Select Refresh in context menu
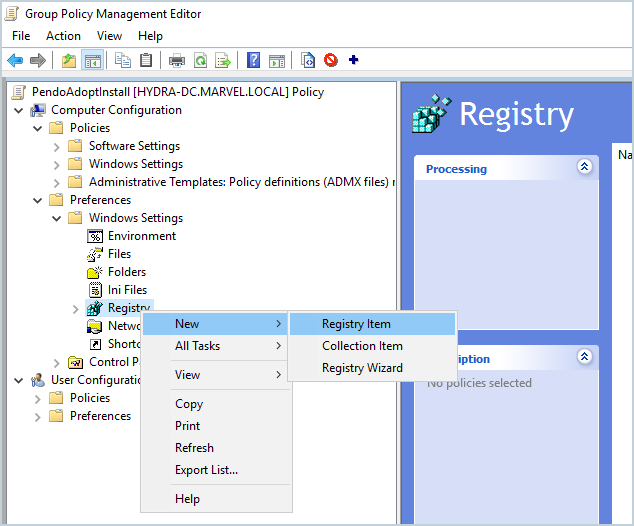 (x=216, y=448)
